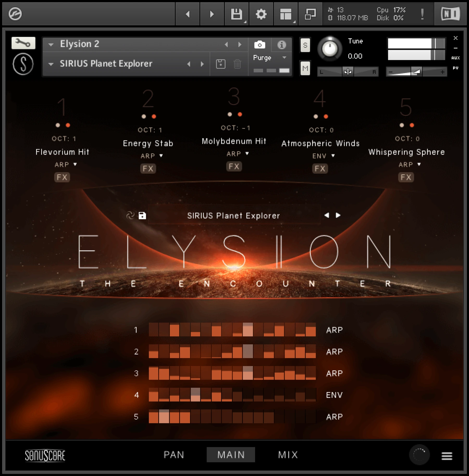Toggle the orange dot under layer 5
469x476 pixels.
[412, 125]
